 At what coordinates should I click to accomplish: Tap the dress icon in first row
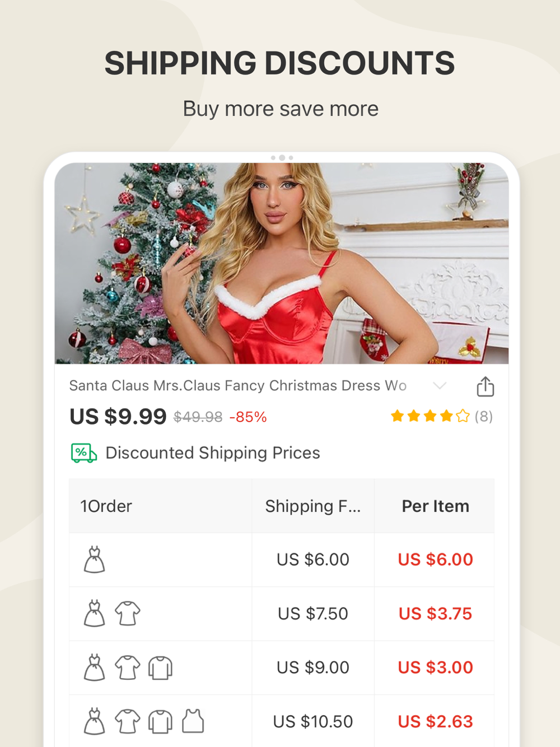95,559
